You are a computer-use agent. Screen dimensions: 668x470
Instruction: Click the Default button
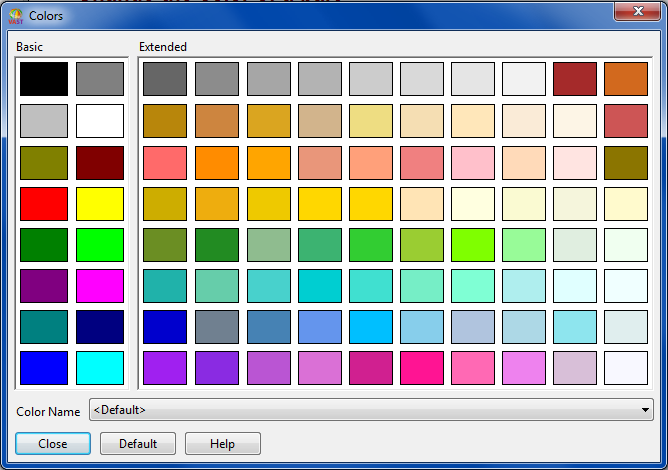pyautogui.click(x=138, y=444)
